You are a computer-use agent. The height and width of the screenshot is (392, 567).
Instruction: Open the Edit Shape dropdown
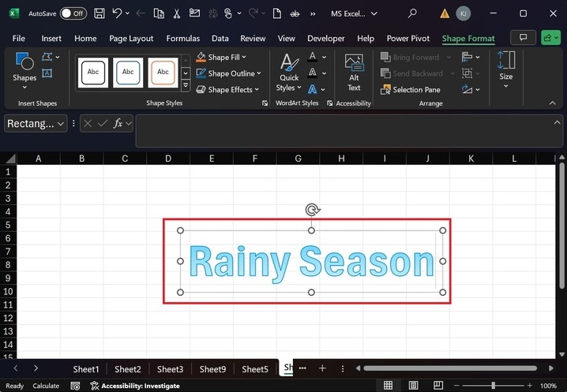(51, 57)
